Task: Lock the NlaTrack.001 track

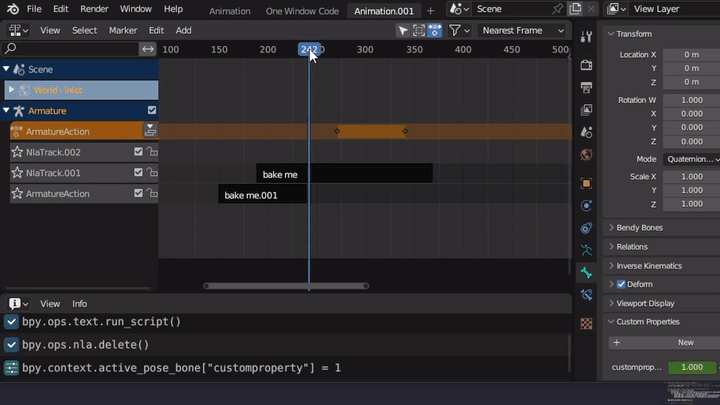Action: [x=152, y=172]
